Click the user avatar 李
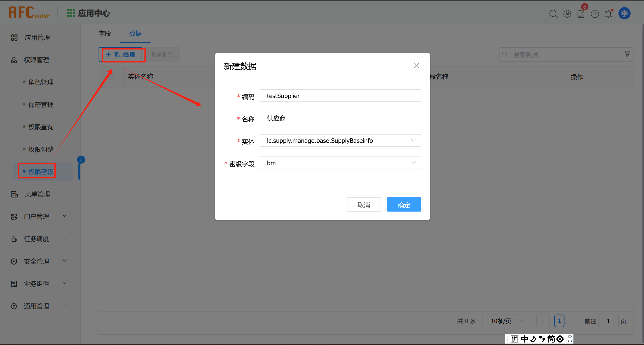Screen dimensions: 644x345 coord(624,13)
